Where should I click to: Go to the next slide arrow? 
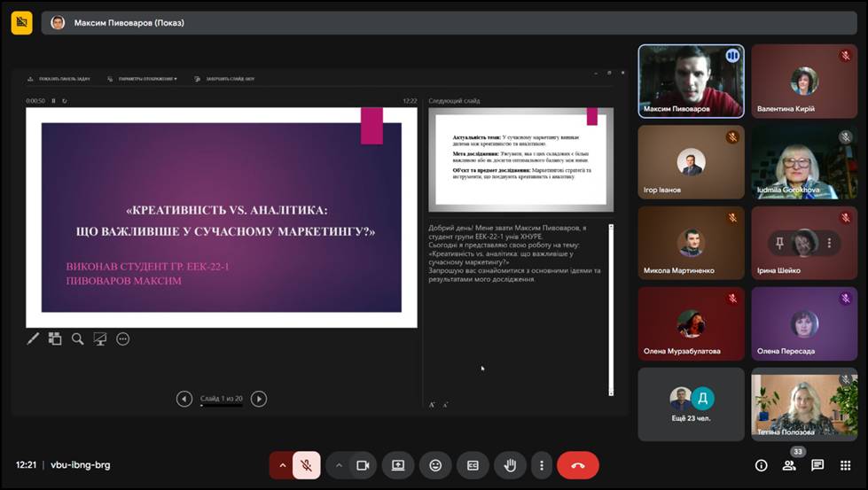pos(259,399)
